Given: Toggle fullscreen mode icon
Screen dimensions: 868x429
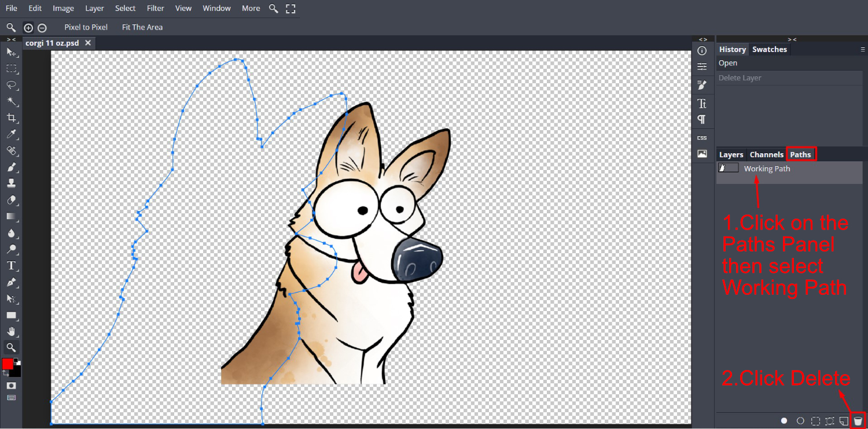Looking at the screenshot, I should pyautogui.click(x=290, y=9).
